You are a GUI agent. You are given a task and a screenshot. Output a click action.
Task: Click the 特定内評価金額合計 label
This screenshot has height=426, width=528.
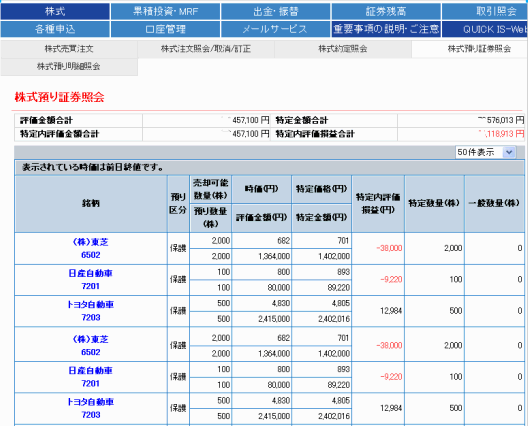tap(59, 134)
